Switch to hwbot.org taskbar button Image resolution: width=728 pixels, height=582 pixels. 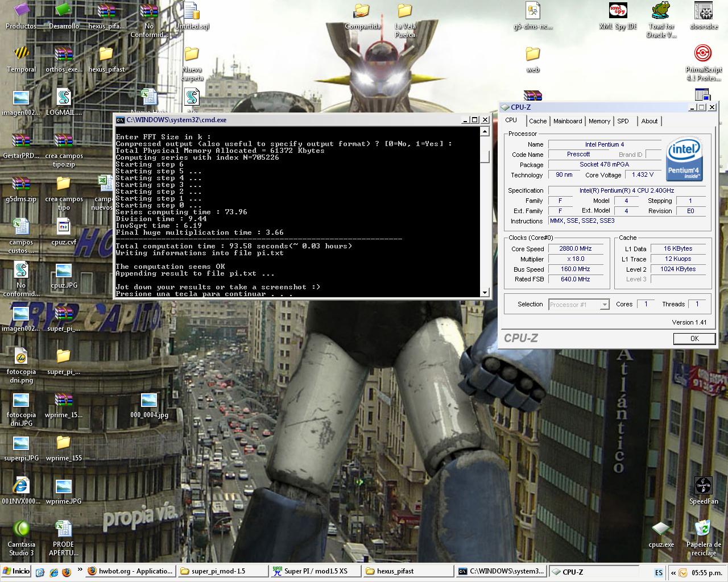tap(131, 571)
